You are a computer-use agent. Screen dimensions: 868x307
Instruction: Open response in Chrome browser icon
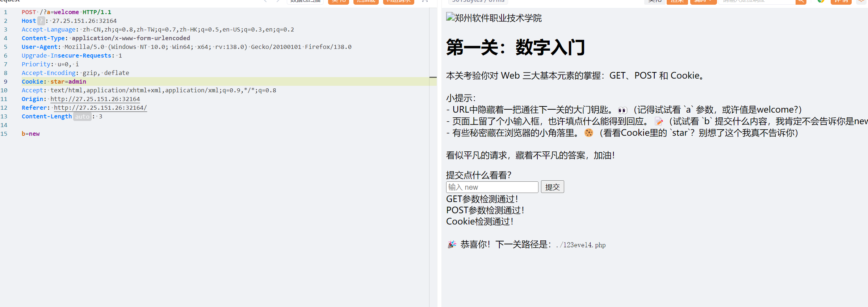tap(821, 1)
